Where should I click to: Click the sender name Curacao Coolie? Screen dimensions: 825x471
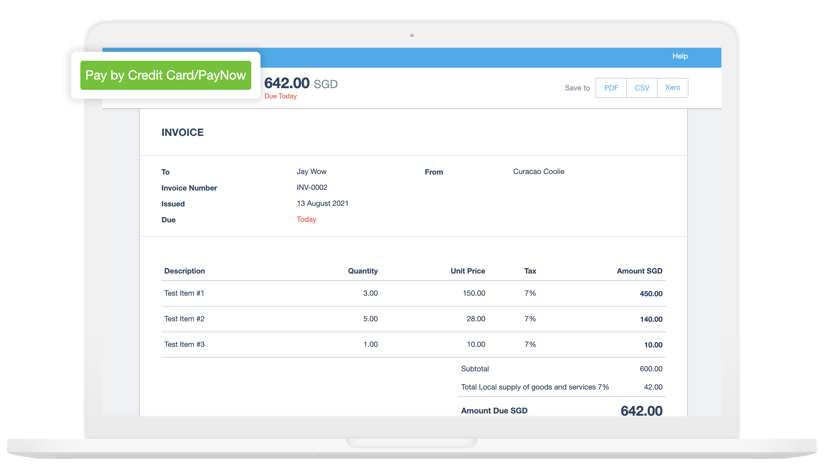[x=538, y=172]
